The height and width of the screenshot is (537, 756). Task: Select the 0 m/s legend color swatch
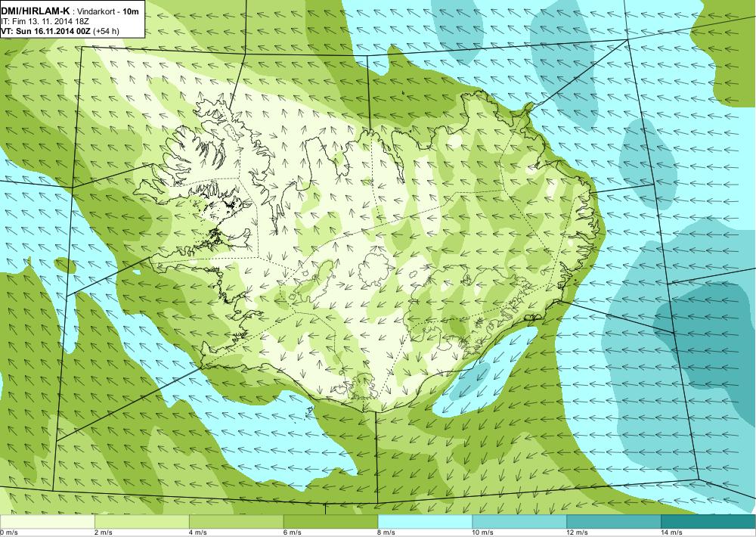point(47,522)
